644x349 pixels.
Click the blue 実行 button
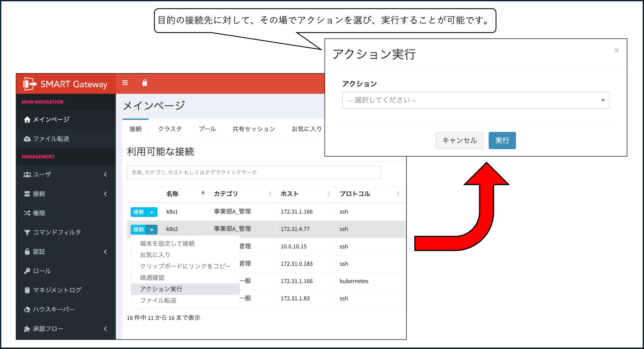click(x=502, y=141)
